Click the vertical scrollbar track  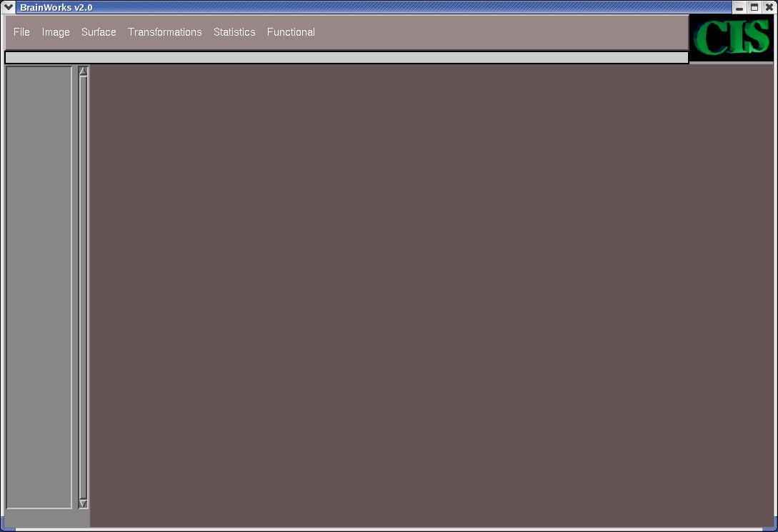point(83,288)
